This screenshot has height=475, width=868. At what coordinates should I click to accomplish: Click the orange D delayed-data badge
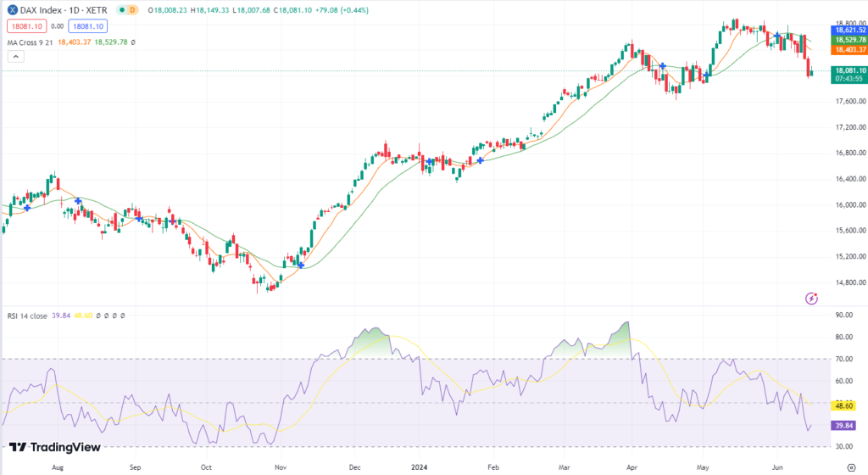(x=132, y=10)
